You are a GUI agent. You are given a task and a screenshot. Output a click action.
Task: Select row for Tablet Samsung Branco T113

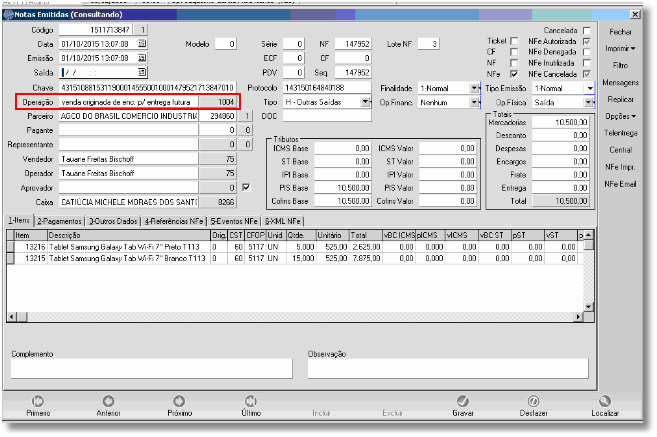[x=296, y=258]
